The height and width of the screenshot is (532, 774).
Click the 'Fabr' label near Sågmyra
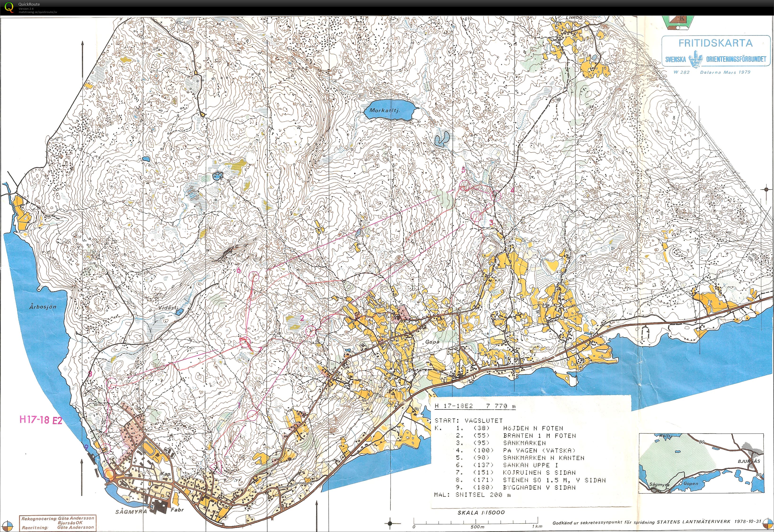pos(177,510)
